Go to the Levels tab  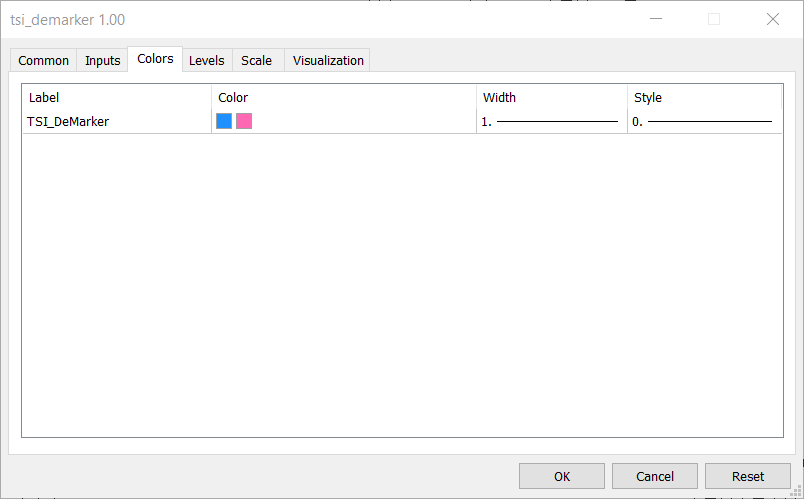pyautogui.click(x=207, y=61)
